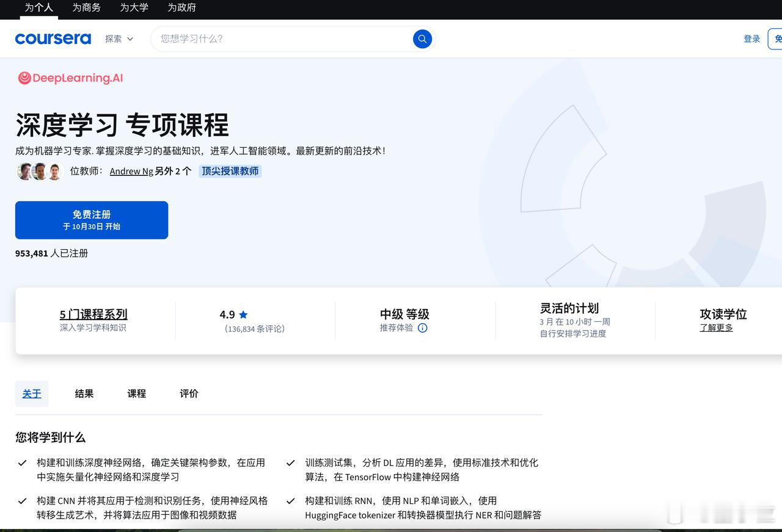This screenshot has width=782, height=532.
Task: Click the 953,481 人已注册 enrollment count
Action: point(52,253)
